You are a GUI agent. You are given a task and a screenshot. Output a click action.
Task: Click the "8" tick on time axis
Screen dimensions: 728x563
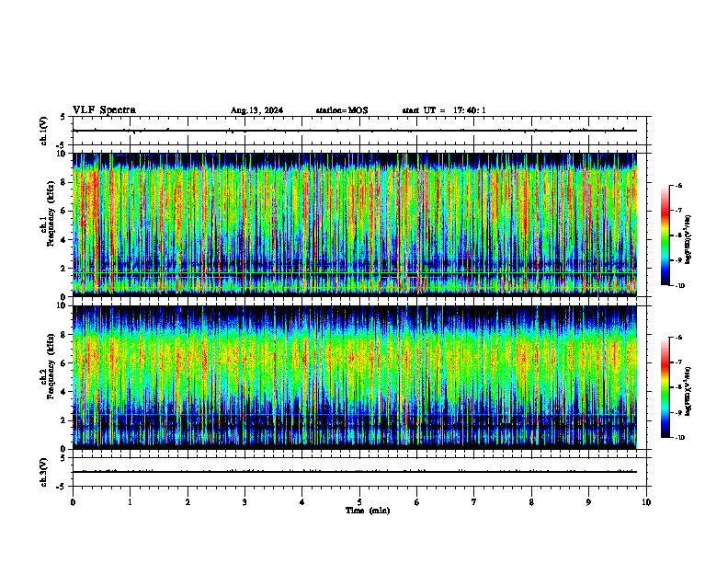(x=531, y=502)
